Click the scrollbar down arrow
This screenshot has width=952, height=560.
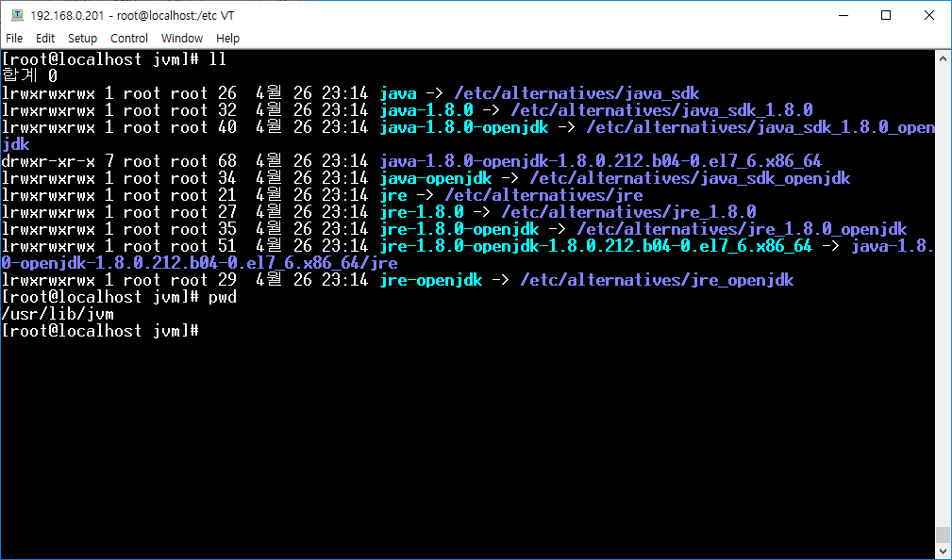point(943,550)
